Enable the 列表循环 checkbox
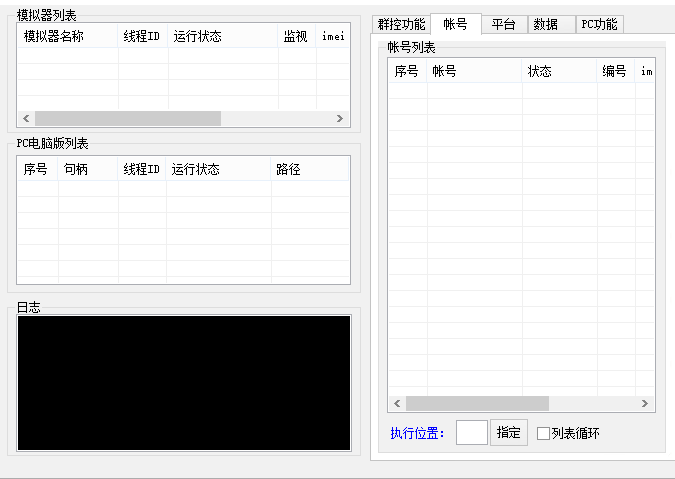 coord(544,434)
